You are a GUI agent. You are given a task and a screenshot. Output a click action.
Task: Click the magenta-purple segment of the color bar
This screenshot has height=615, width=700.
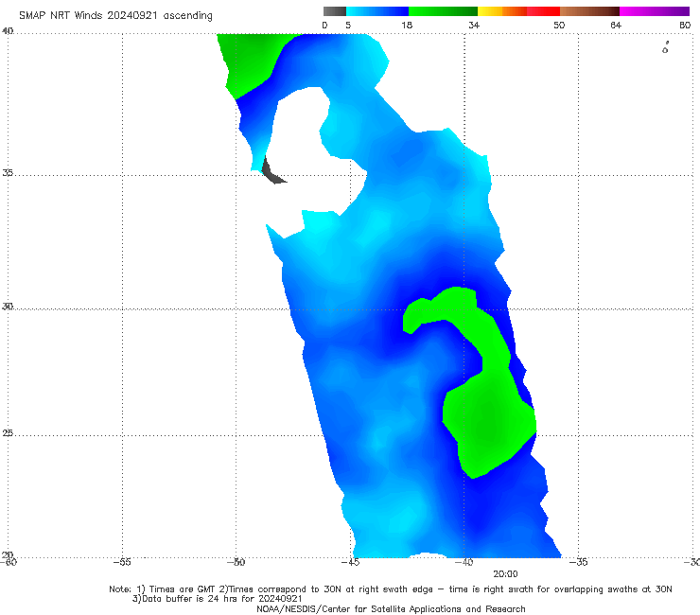click(655, 11)
